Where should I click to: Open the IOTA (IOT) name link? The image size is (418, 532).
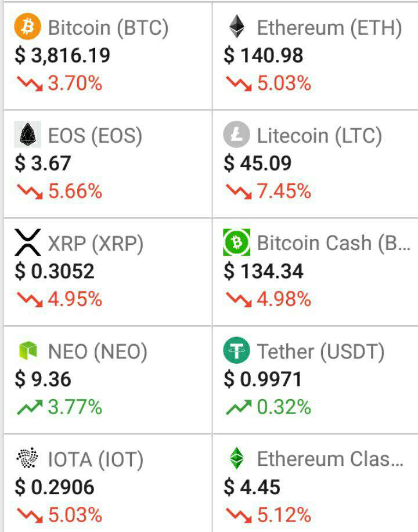pyautogui.click(x=95, y=459)
